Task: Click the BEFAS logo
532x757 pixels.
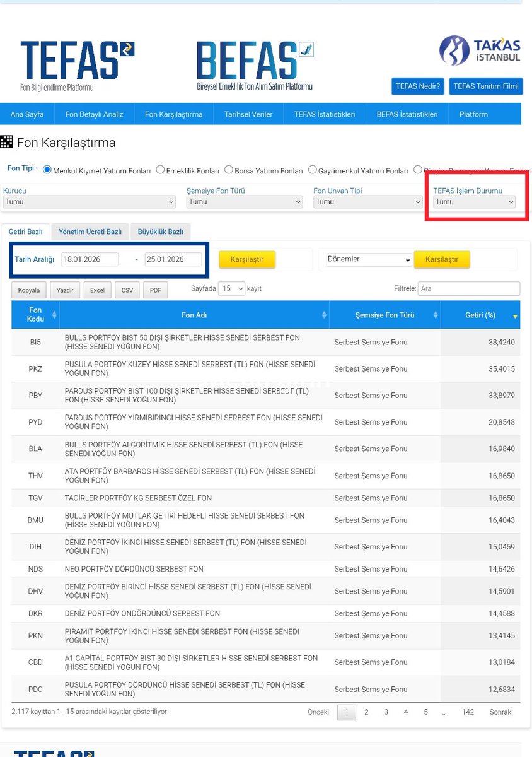Action: [x=255, y=66]
